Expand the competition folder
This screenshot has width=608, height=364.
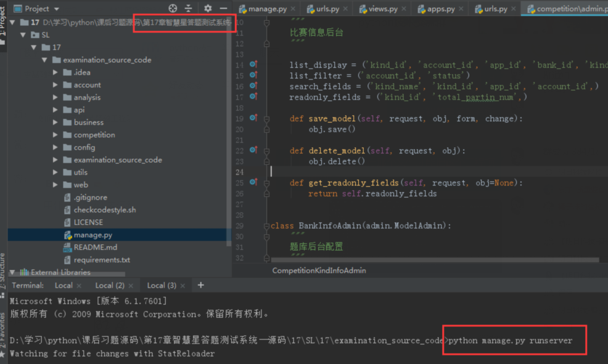[x=55, y=135]
